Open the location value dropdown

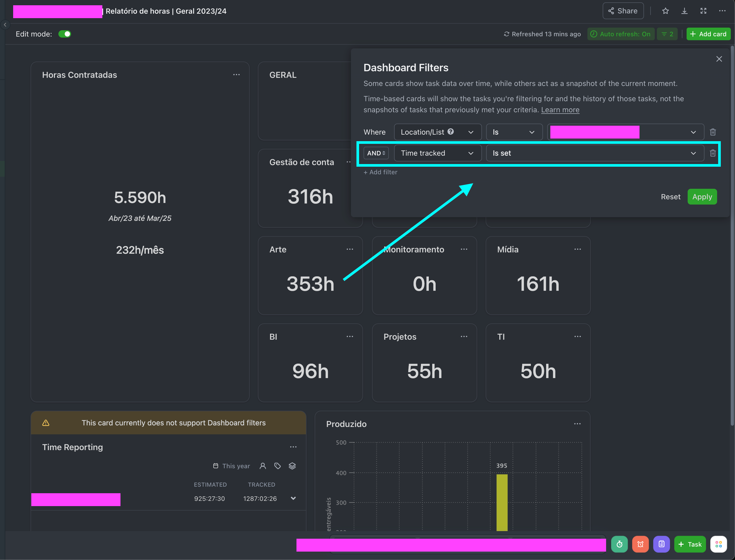[626, 132]
